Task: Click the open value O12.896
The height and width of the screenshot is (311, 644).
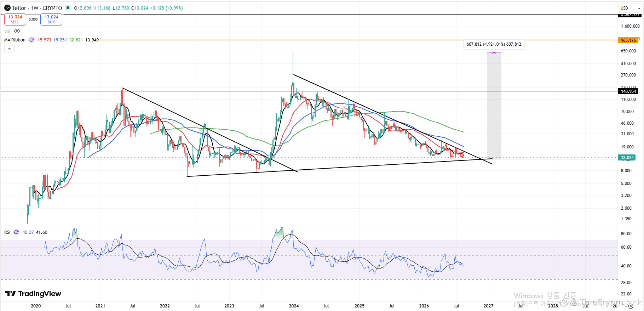Action: [83, 8]
